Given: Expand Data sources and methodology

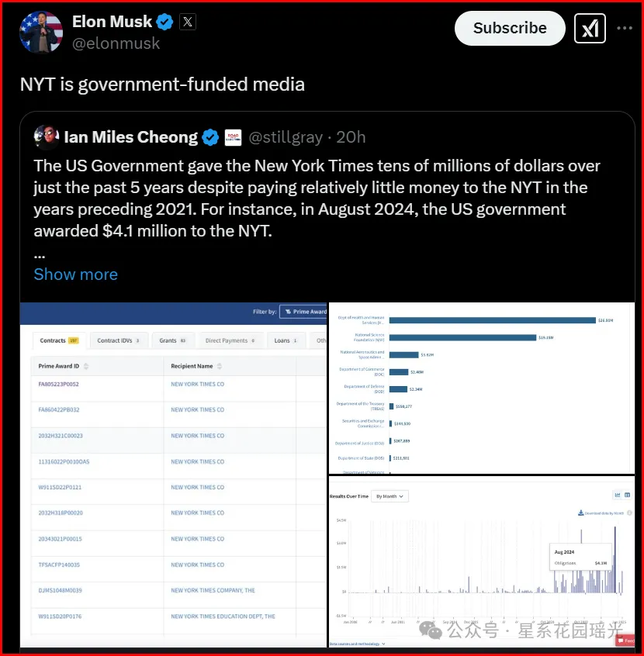Looking at the screenshot, I should pyautogui.click(x=358, y=644).
